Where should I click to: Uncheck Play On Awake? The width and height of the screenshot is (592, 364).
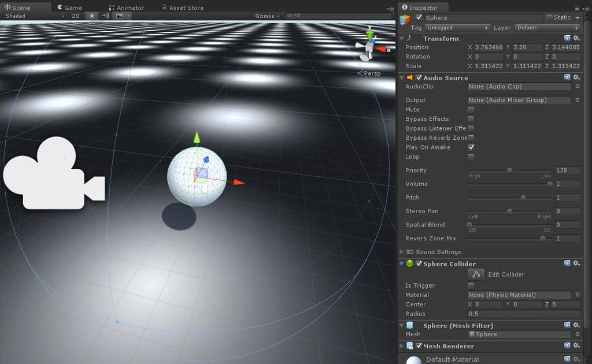471,147
